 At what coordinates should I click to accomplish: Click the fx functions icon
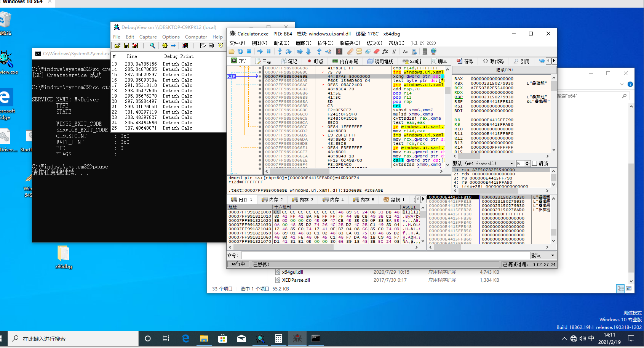click(x=385, y=51)
